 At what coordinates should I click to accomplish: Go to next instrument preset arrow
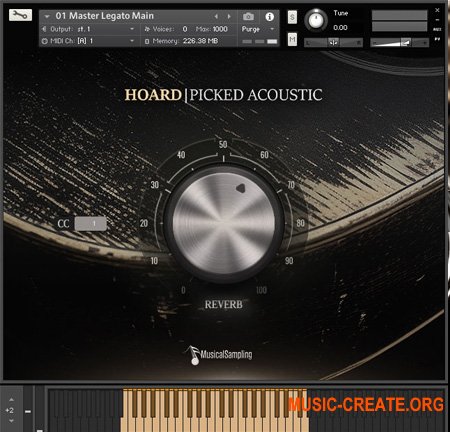229,16
